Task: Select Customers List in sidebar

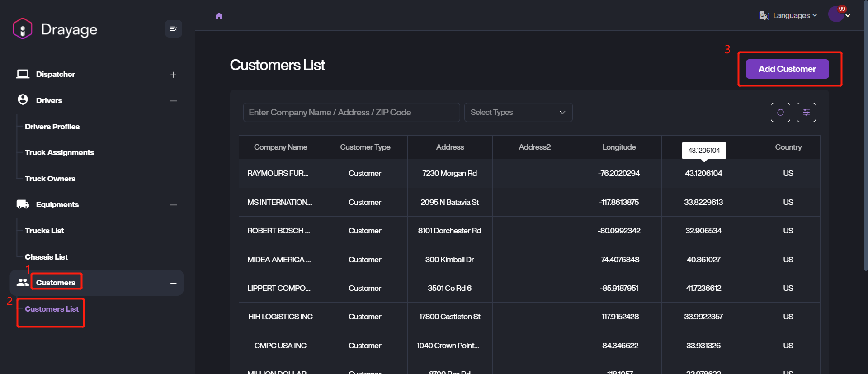Action: (x=52, y=309)
